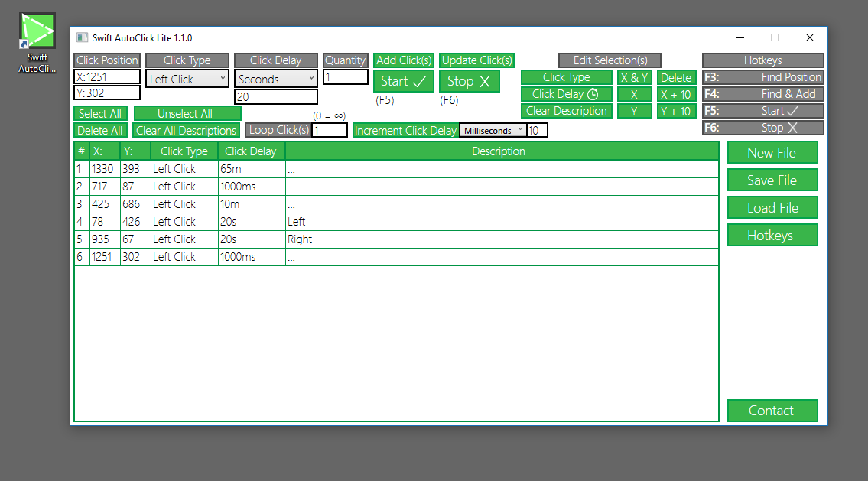The height and width of the screenshot is (481, 868).
Task: Click the X edit selection button
Action: (x=635, y=94)
